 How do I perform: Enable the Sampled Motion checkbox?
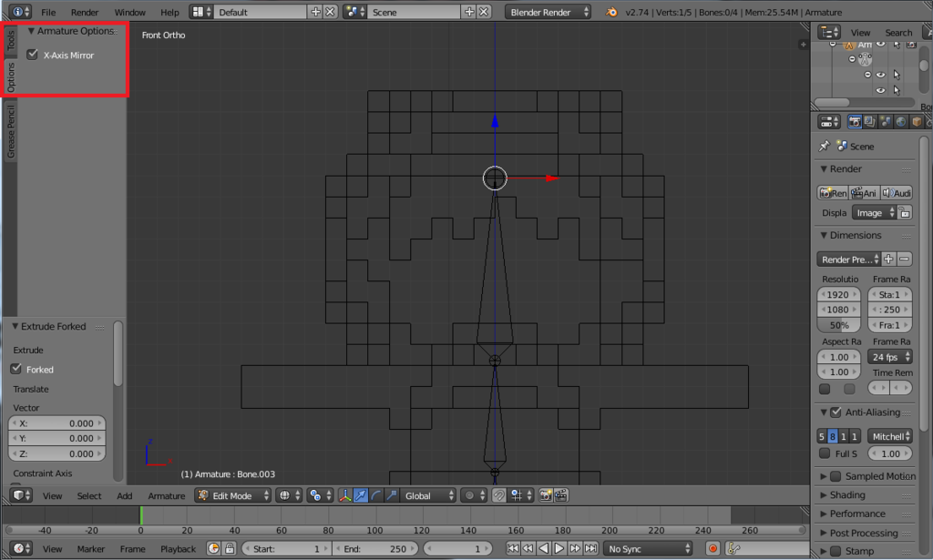[x=836, y=476]
